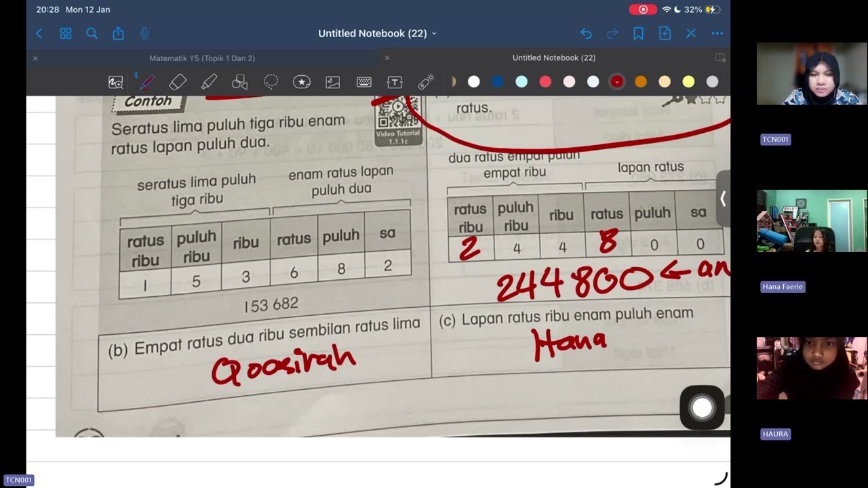Choose the light cyan pen color
The image size is (868, 488).
tap(521, 82)
